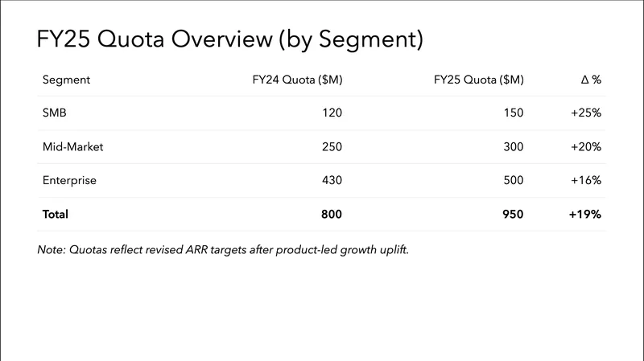Click the SMB segment row label

[x=55, y=113]
